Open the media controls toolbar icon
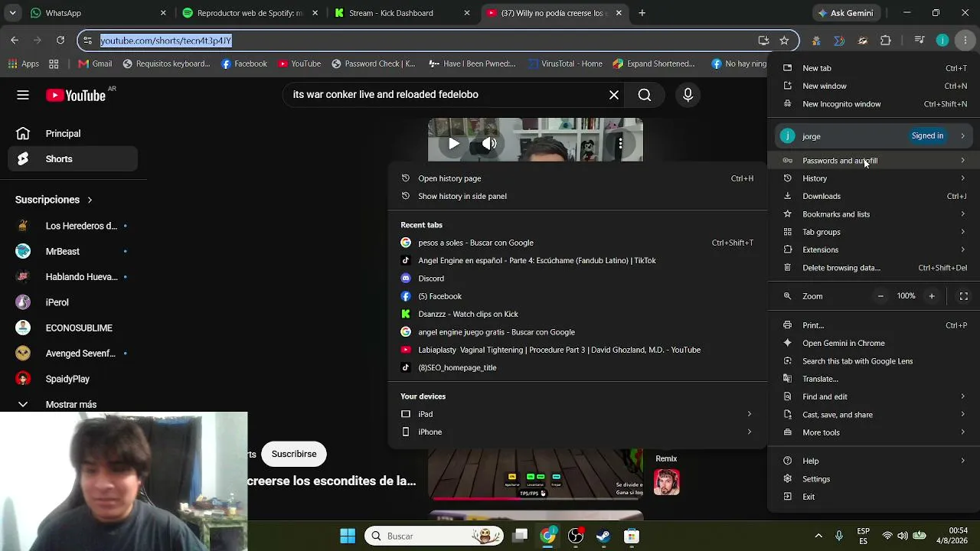 (x=920, y=40)
